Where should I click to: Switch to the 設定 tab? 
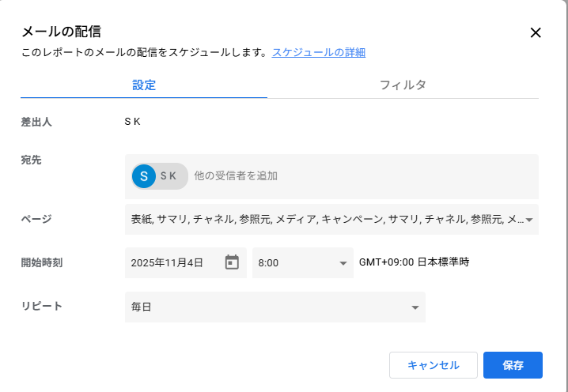(x=144, y=85)
